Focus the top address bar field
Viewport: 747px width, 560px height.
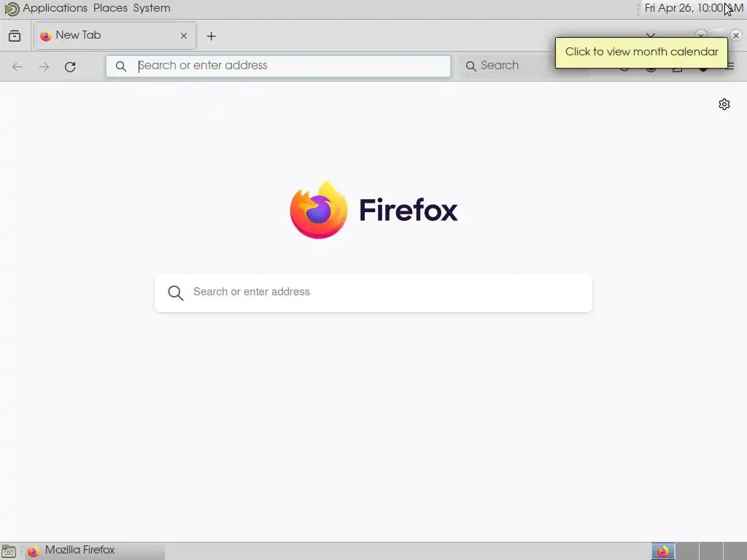278,66
